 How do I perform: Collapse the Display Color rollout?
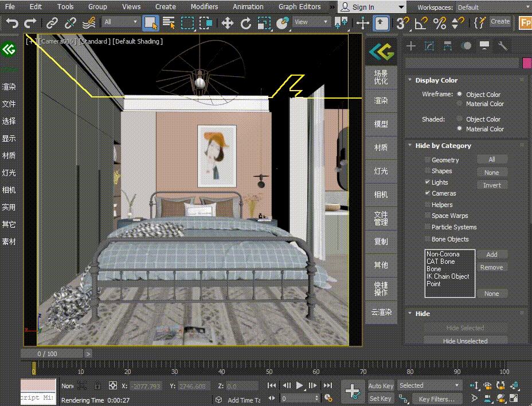click(436, 80)
